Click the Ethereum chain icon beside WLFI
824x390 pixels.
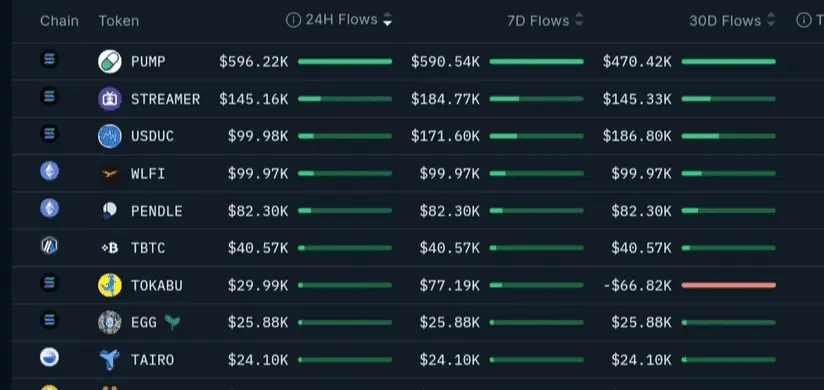tap(49, 171)
